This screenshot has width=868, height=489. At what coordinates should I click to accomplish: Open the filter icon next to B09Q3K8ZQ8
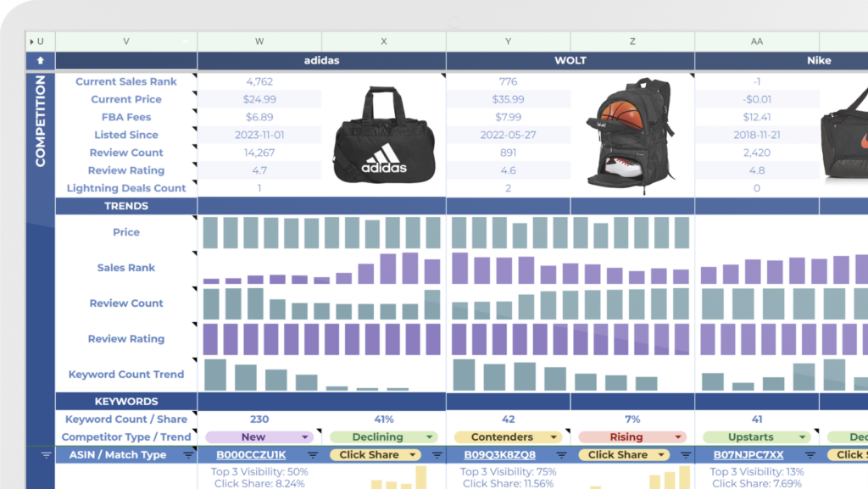point(561,455)
